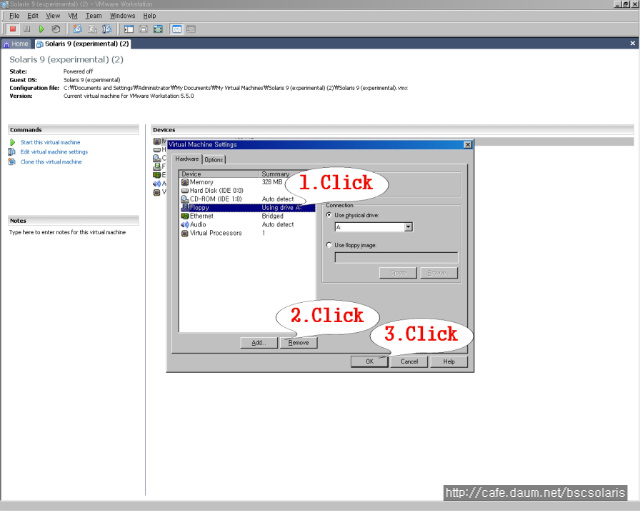
Task: Select the Hard Disk (IDE 0:0) row
Action: click(x=247, y=191)
